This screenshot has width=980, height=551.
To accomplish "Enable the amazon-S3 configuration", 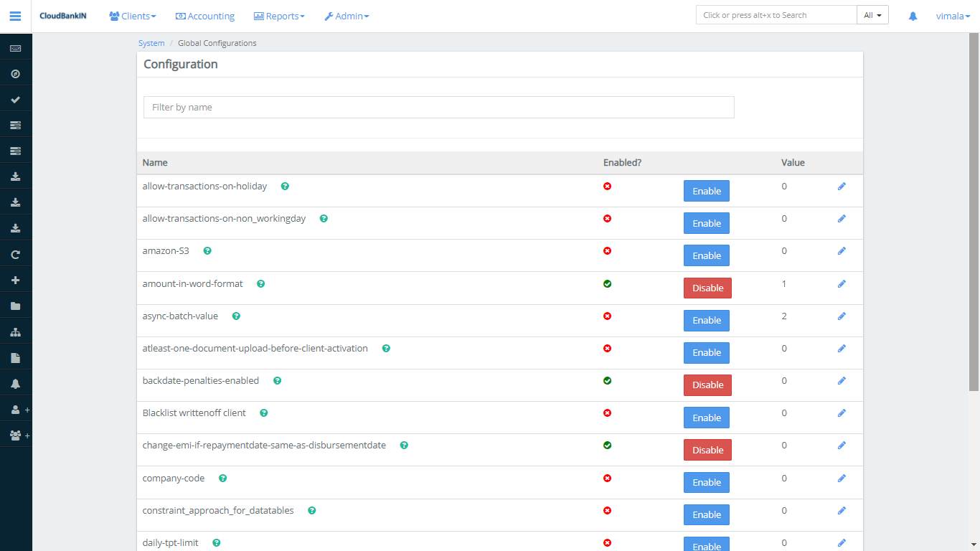I will click(706, 255).
